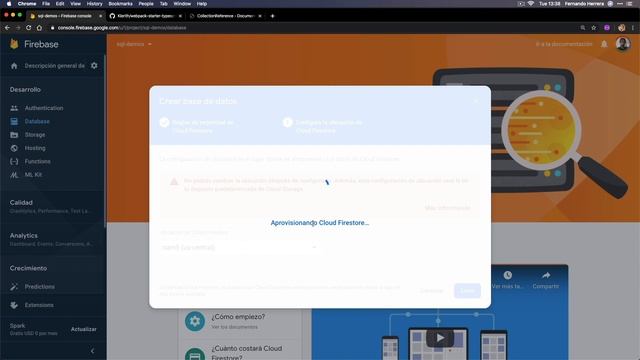Open the Functions section
Screen dimensions: 640x360
[x=38, y=162]
